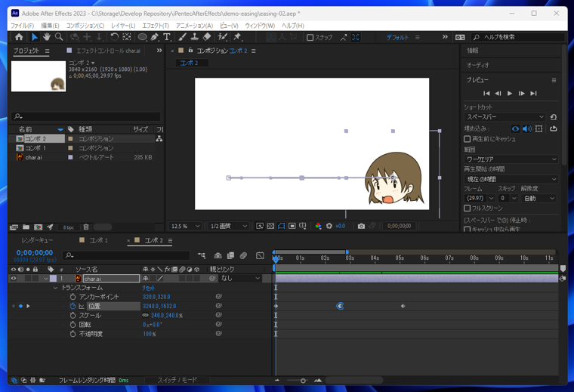Hide the char.ai layer with eye toggle
Image resolution: width=574 pixels, height=392 pixels.
14,279
